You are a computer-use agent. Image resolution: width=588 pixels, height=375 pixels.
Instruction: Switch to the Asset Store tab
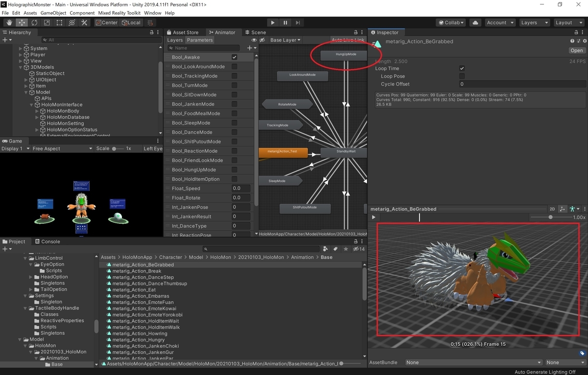tap(182, 32)
